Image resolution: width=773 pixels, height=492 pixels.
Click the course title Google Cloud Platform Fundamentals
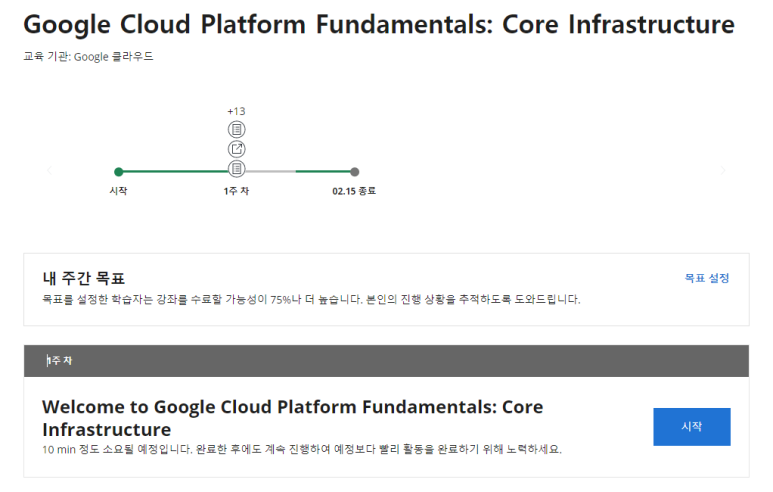coord(379,24)
